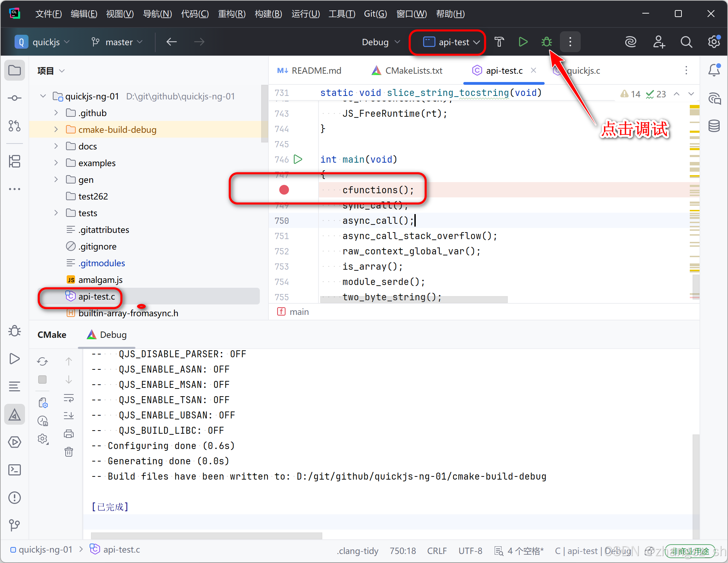Open the Git(G) menu
728x563 pixels.
(x=375, y=14)
